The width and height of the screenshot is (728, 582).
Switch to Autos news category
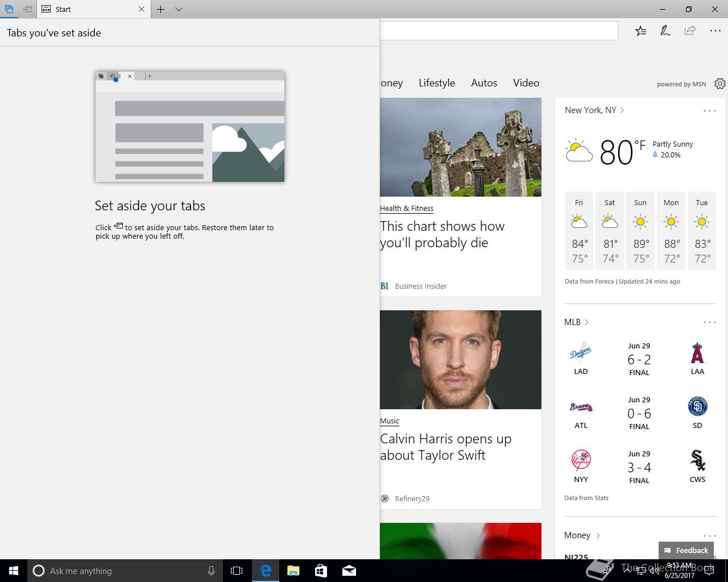click(484, 83)
